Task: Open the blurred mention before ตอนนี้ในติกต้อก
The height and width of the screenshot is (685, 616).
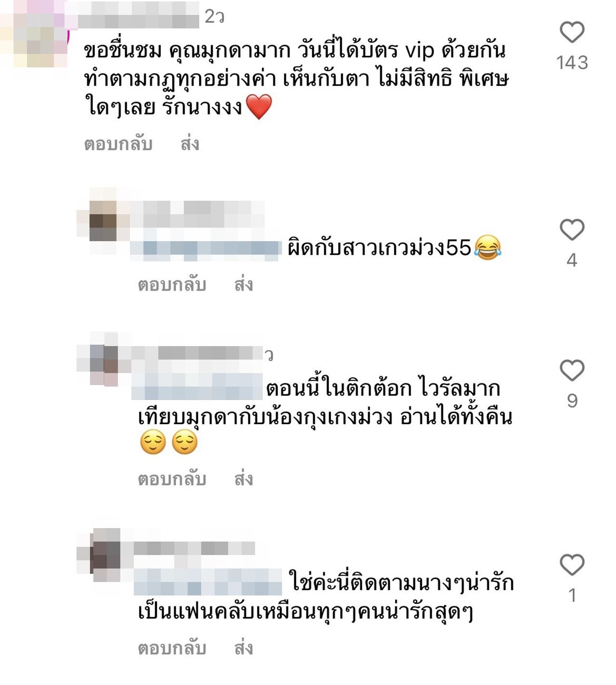Action: [198, 387]
